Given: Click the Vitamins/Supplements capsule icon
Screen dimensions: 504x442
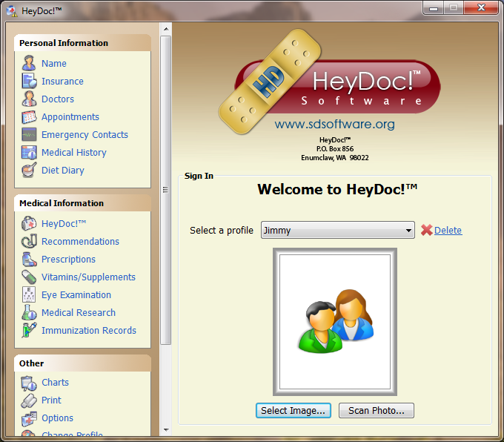Looking at the screenshot, I should click(29, 277).
